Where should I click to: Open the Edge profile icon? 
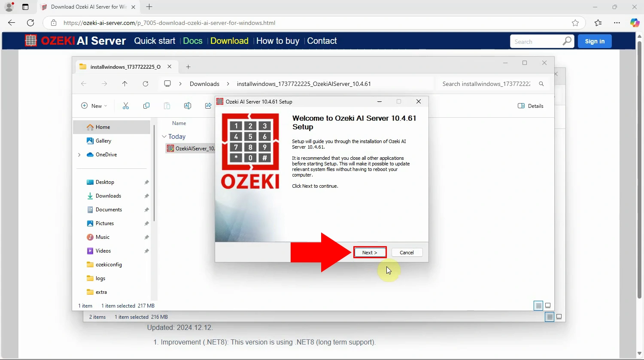point(9,7)
